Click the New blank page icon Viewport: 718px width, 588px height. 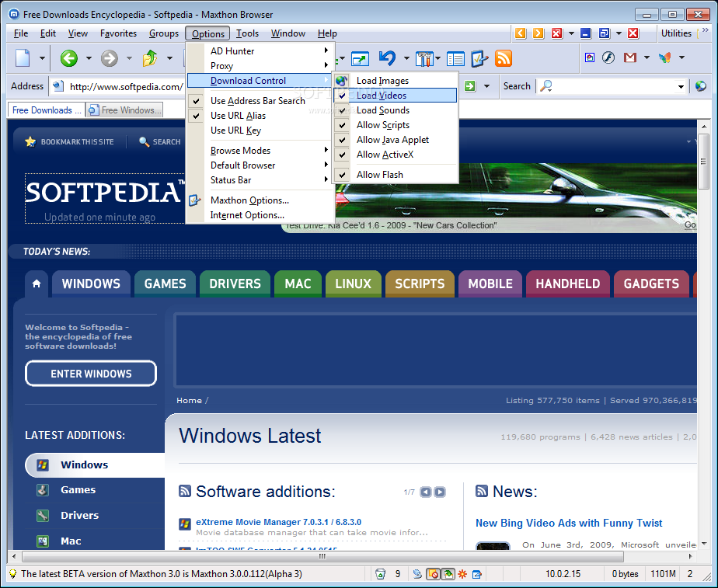coord(23,58)
